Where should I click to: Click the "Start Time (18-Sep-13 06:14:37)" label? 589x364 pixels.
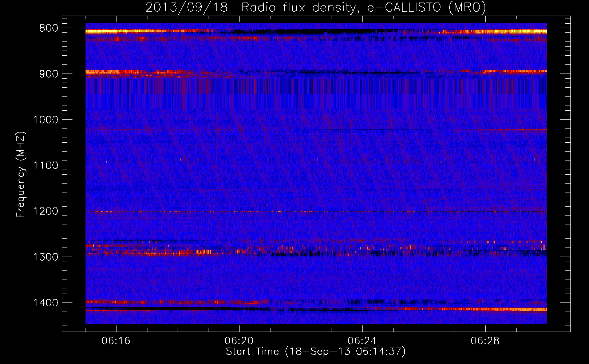tap(316, 352)
